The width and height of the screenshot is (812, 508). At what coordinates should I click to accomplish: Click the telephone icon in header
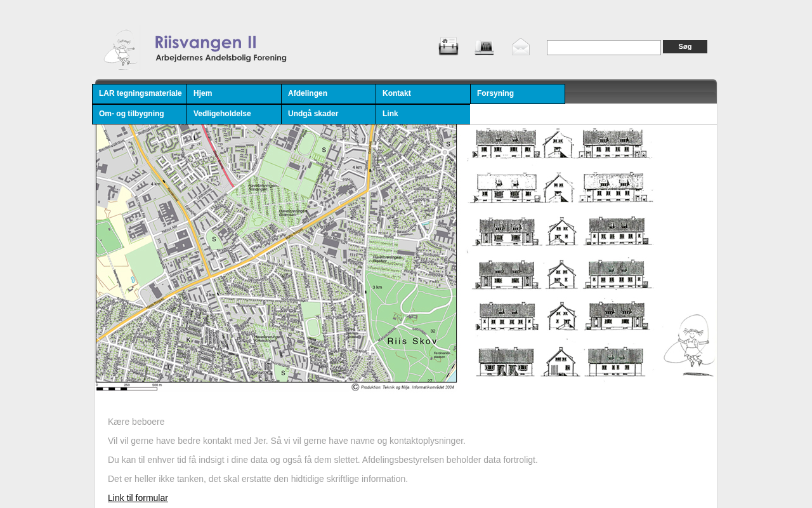pos(484,47)
